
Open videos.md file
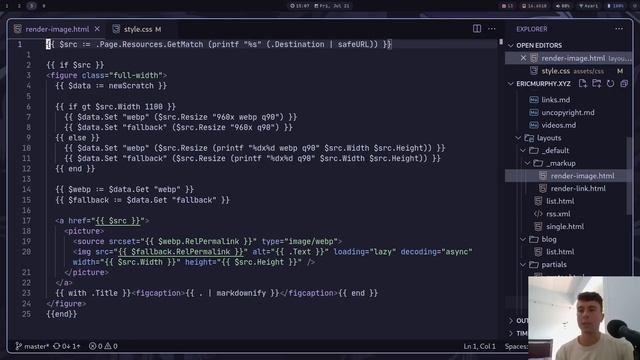point(558,125)
